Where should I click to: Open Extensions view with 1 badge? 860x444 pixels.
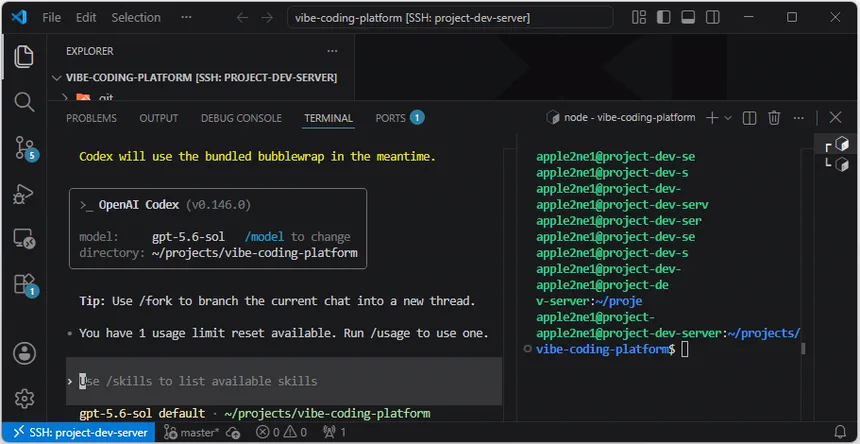pyautogui.click(x=25, y=285)
